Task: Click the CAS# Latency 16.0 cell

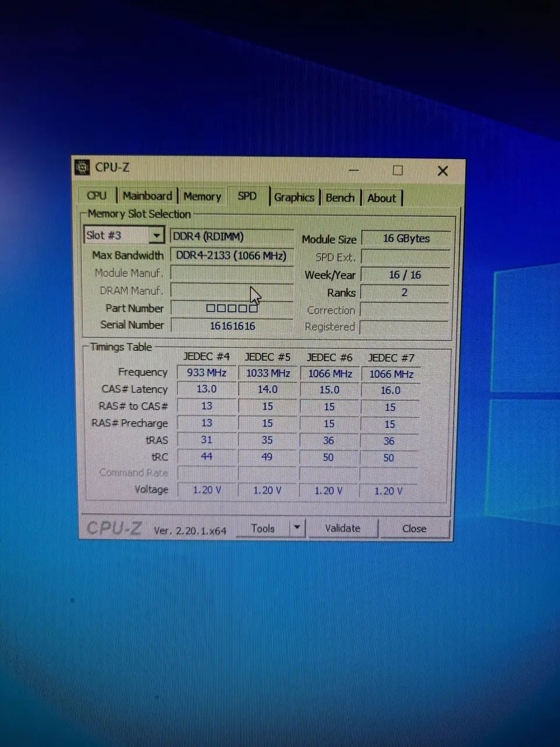Action: (x=390, y=390)
